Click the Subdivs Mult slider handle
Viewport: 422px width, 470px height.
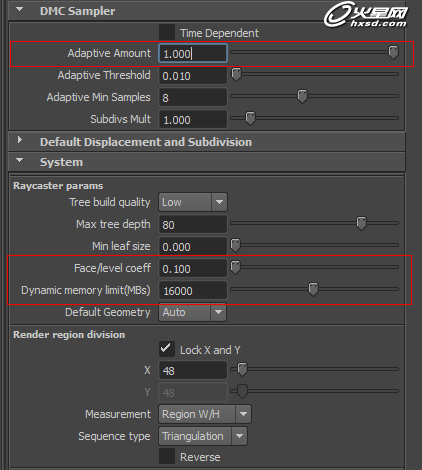click(x=250, y=118)
